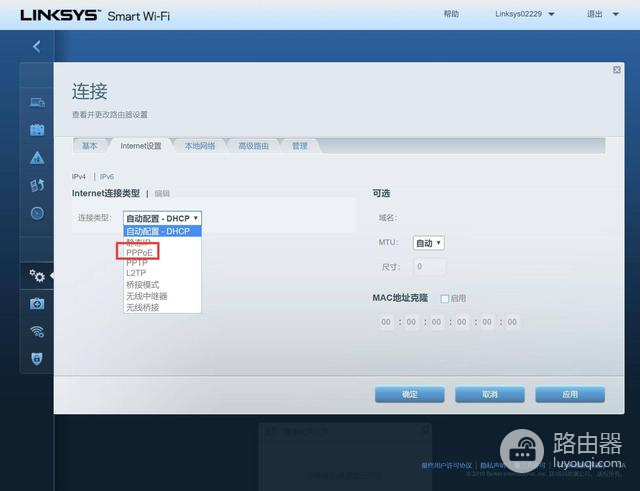Switch to the 基本 tab
This screenshot has height=491, width=640.
pyautogui.click(x=89, y=146)
